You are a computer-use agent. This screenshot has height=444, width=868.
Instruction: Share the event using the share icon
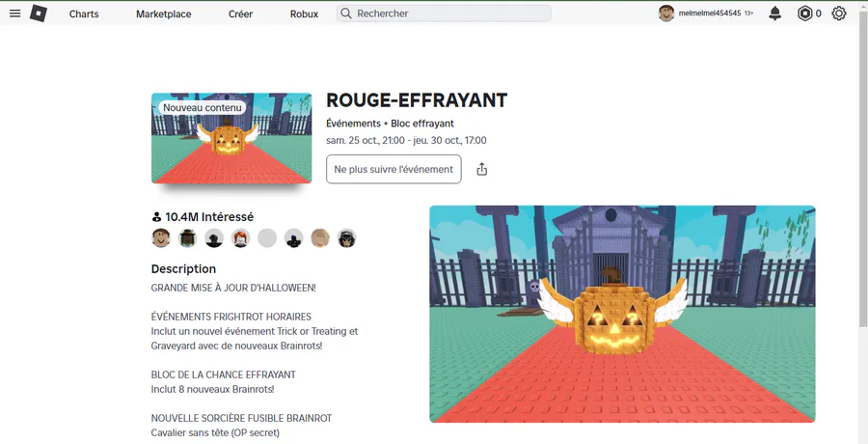click(481, 169)
